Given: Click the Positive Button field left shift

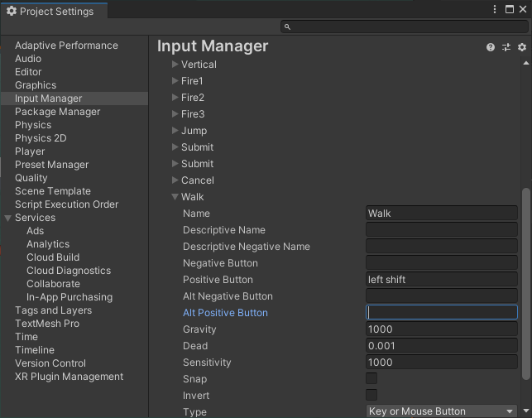Looking at the screenshot, I should click(442, 280).
